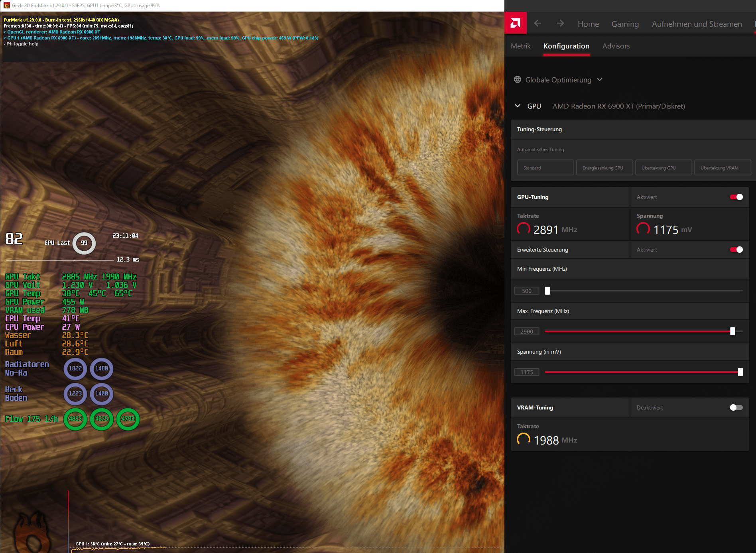Click the GPU 1 temperature graph label
Screen dimensions: 756x553
(x=112, y=544)
